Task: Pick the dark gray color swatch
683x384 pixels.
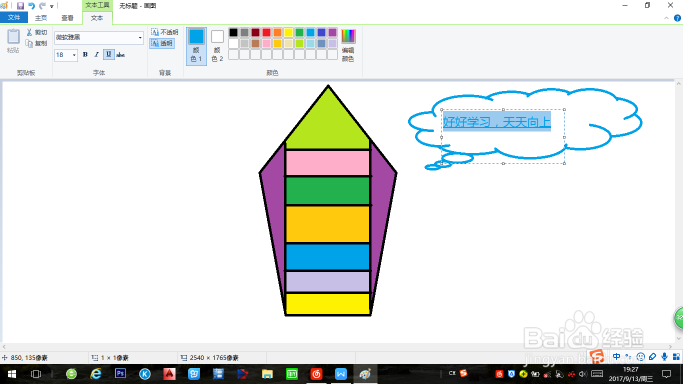Action: coord(244,32)
